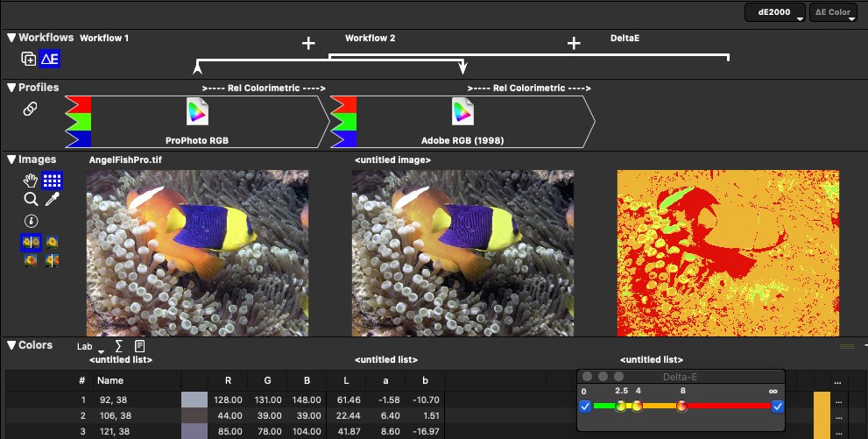Activate the grid sampling tool
868x439 pixels.
click(x=53, y=181)
